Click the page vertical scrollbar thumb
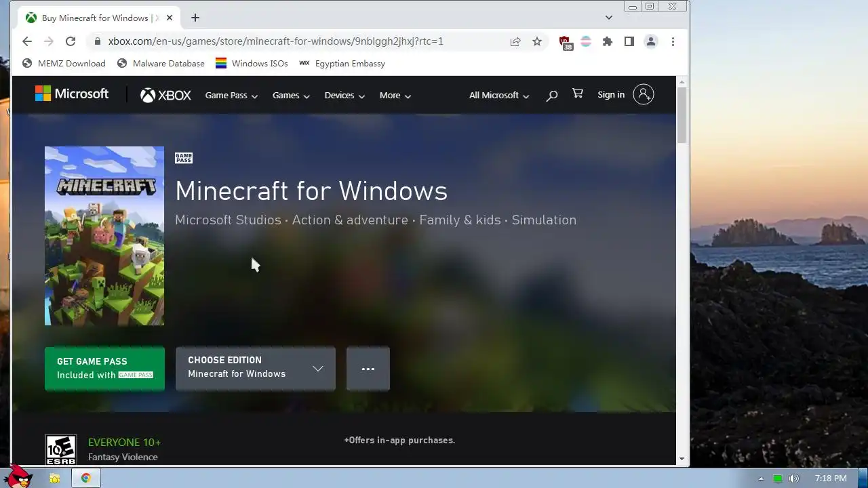 [682, 115]
